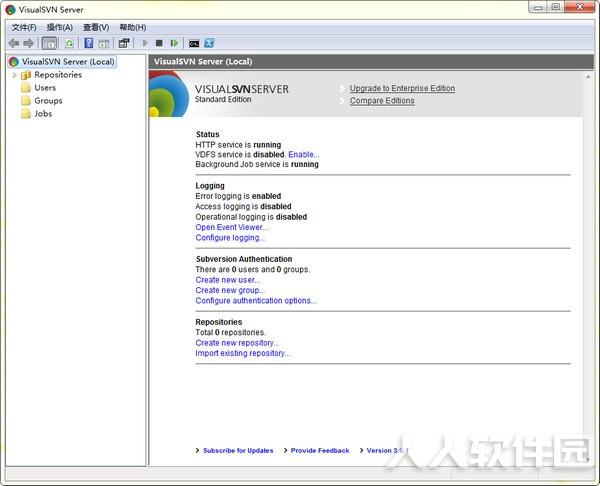Open server Properties from the toolbar icon

[124, 43]
